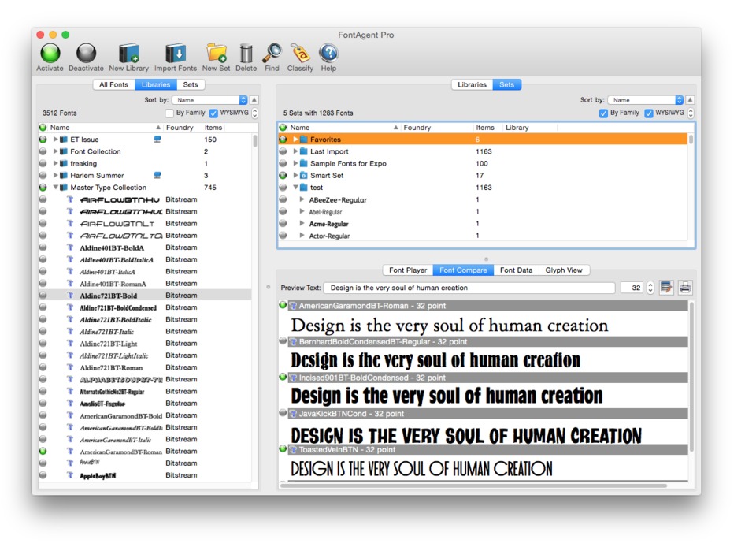Image resolution: width=756 pixels, height=547 pixels.
Task: Toggle By Family checkbox in left panel
Action: [x=169, y=113]
